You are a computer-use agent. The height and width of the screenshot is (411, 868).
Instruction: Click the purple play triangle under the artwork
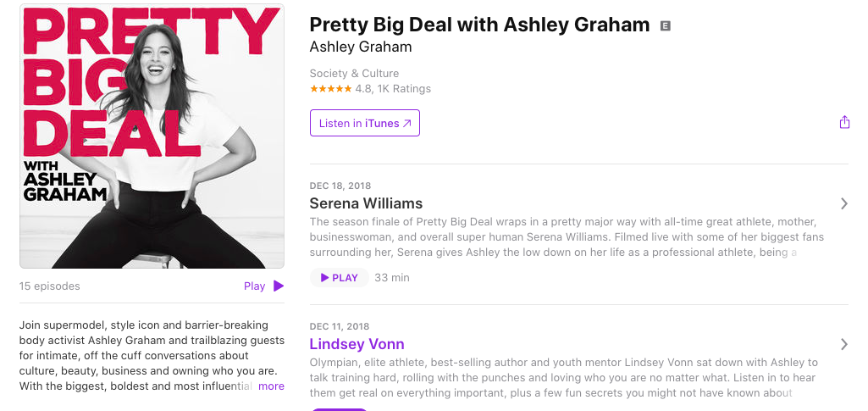279,286
